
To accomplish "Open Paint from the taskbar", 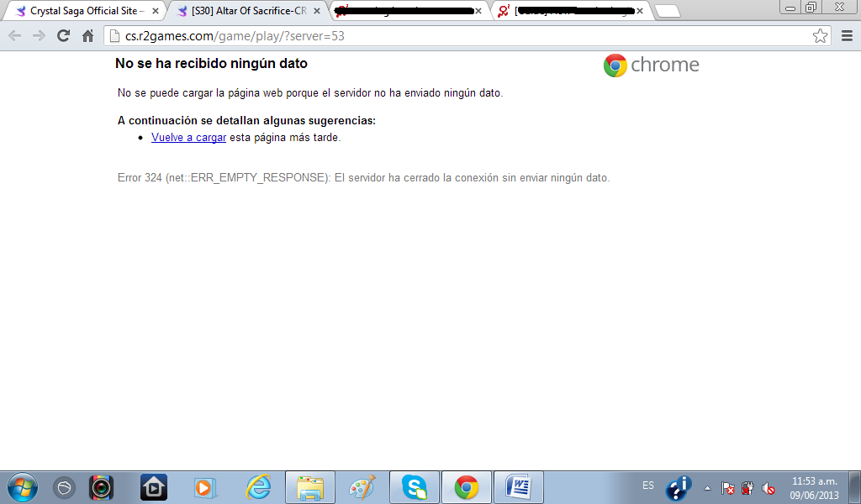I will 362,487.
